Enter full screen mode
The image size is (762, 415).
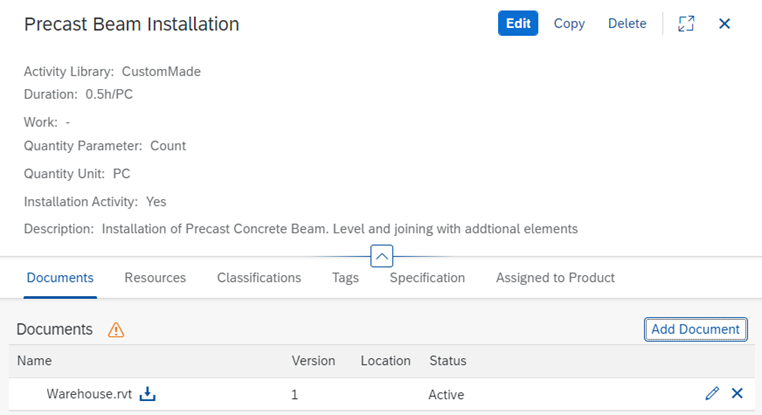pyautogui.click(x=686, y=23)
